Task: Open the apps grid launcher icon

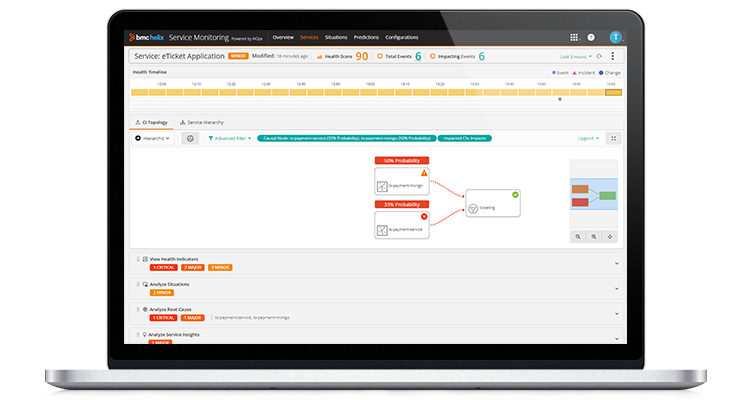Action: pos(574,37)
